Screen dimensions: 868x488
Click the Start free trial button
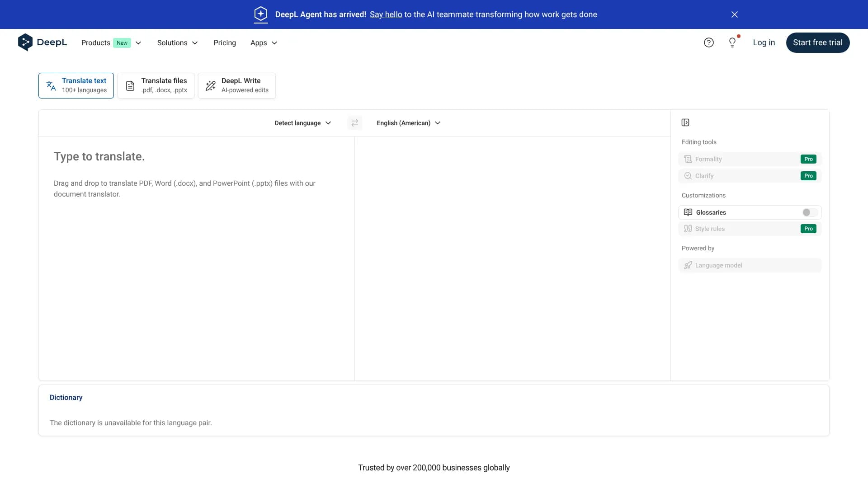click(x=817, y=42)
